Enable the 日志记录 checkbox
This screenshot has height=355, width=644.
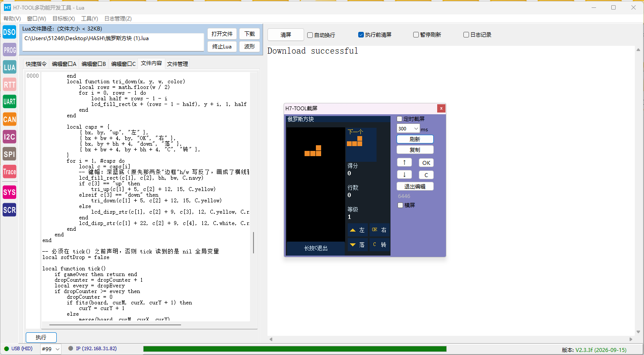click(466, 34)
